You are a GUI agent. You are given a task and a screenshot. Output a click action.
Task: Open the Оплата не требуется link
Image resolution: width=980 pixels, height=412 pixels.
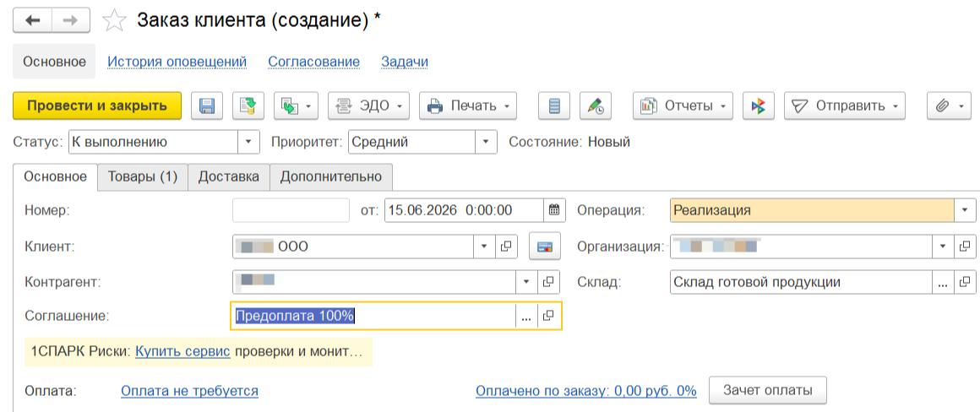(189, 391)
